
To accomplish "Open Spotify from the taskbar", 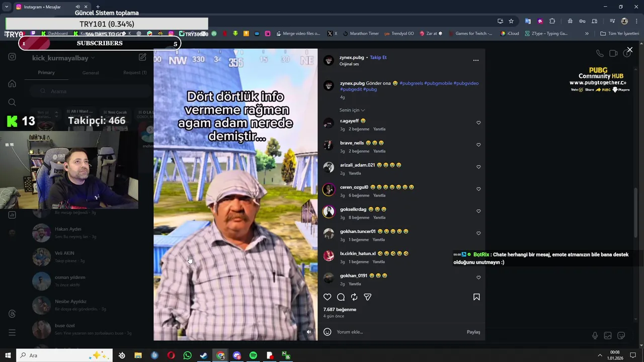I will [x=253, y=355].
